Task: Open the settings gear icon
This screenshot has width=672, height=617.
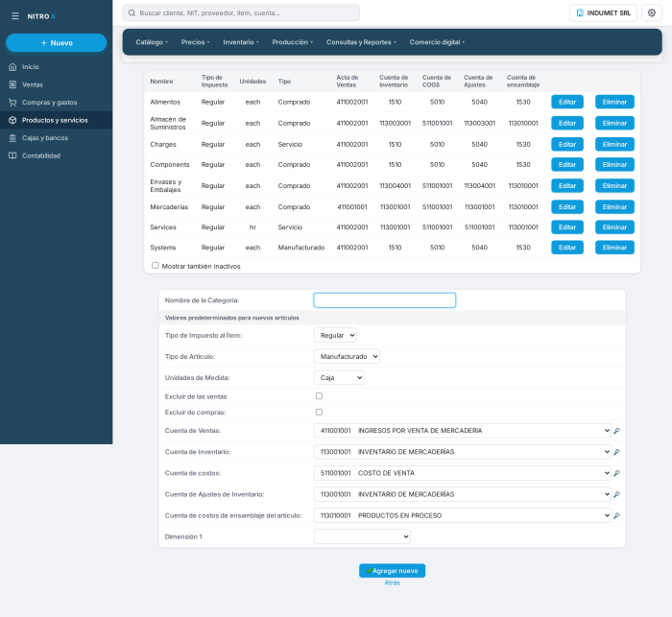Action: (652, 12)
